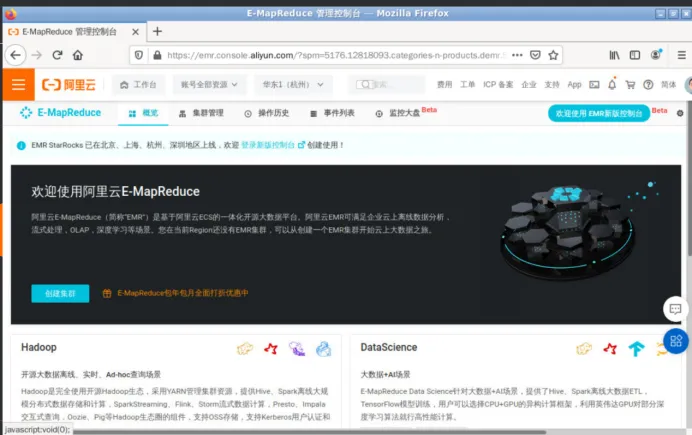
Task: Switch to 集群管理 tab
Action: point(201,113)
